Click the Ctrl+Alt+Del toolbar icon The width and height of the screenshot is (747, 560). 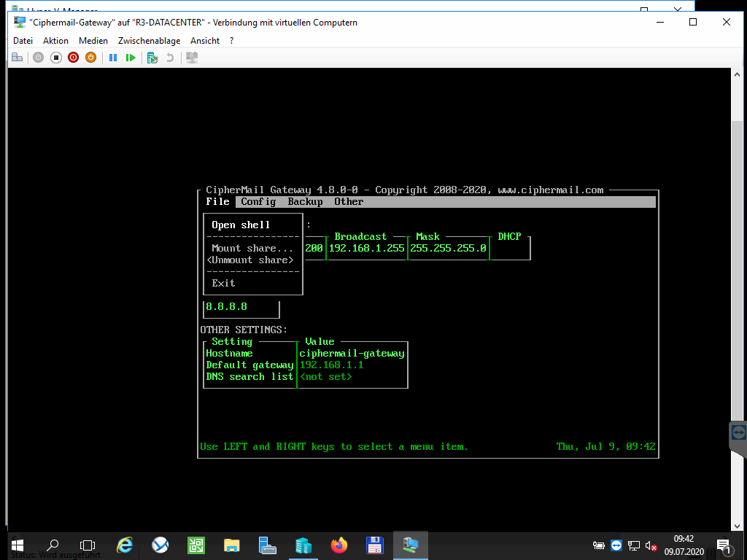(x=17, y=58)
